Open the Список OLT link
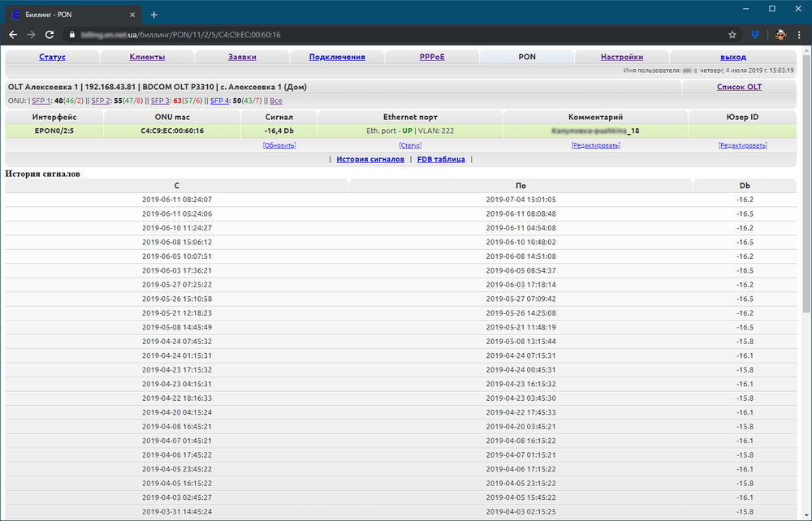Viewport: 812px width, 521px height. (x=739, y=87)
